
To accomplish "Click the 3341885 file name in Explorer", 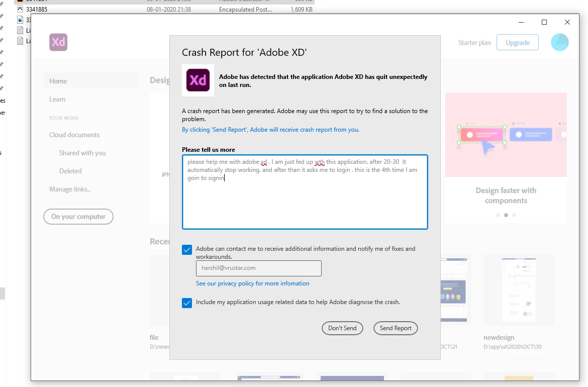I will (37, 10).
